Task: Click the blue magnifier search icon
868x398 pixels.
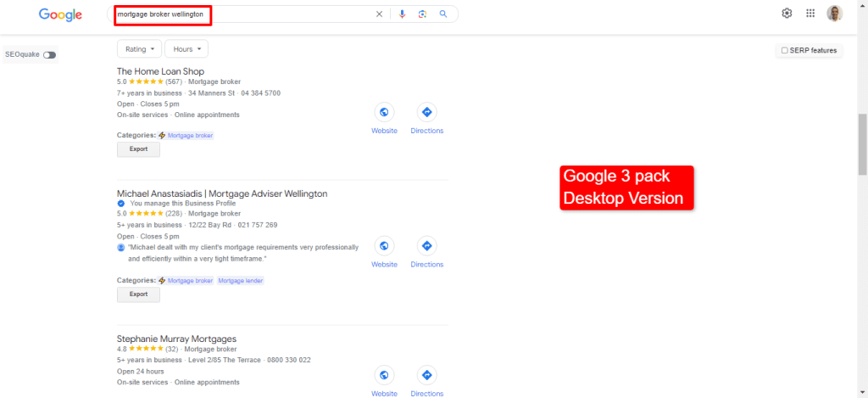Action: pos(443,14)
